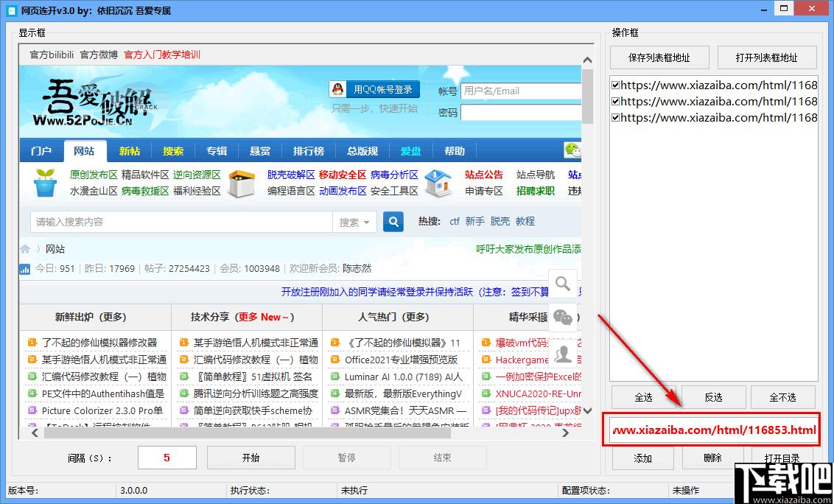Open 官方bilibili link
This screenshot has height=504, width=834.
[52, 55]
